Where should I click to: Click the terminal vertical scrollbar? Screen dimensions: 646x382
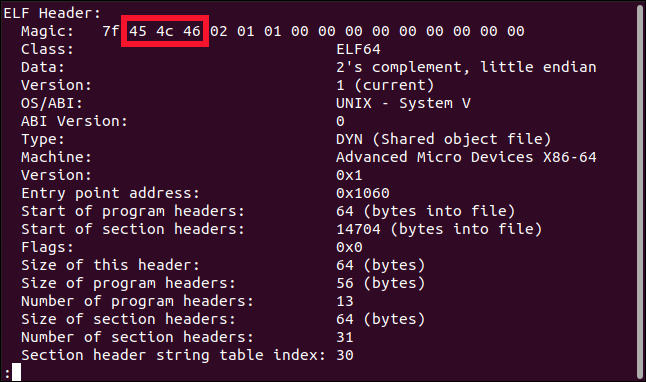click(640, 190)
